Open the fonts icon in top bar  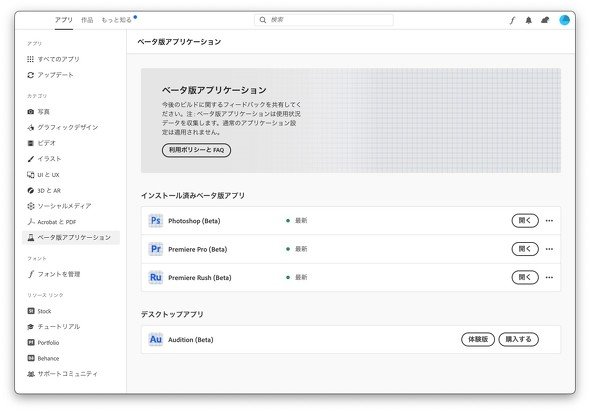click(512, 20)
